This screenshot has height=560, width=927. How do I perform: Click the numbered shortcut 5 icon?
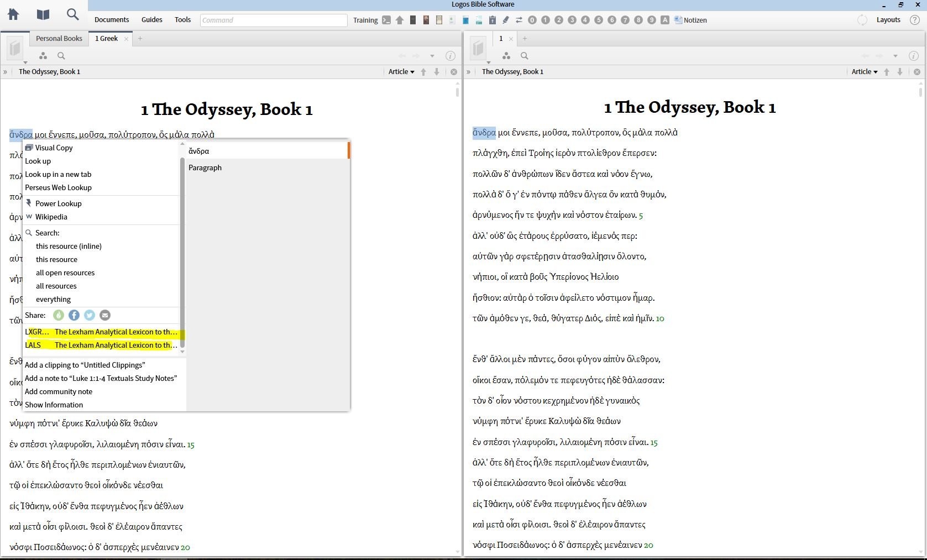pyautogui.click(x=599, y=20)
